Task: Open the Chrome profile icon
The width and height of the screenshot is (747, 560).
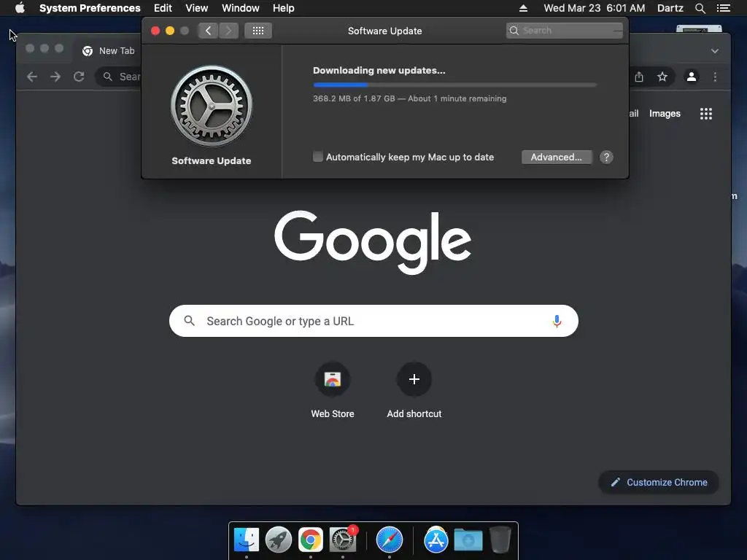Action: pyautogui.click(x=692, y=77)
